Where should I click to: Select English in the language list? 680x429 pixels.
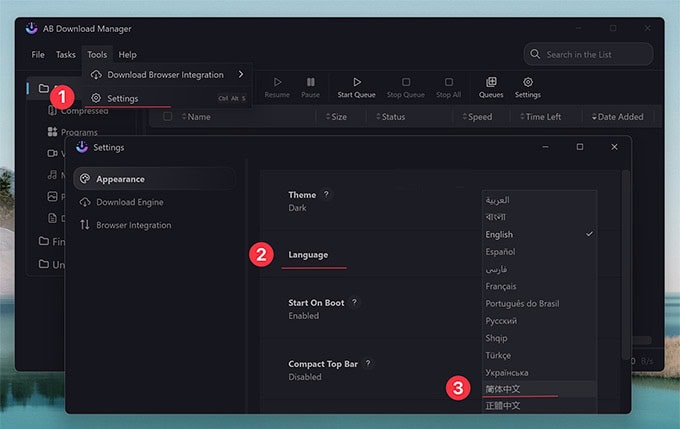click(x=539, y=234)
